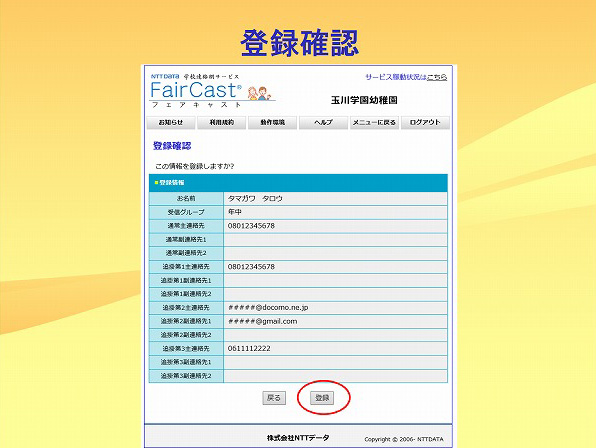Image resolution: width=596 pixels, height=448 pixels.
Task: Click the 戻る button
Action: (274, 398)
